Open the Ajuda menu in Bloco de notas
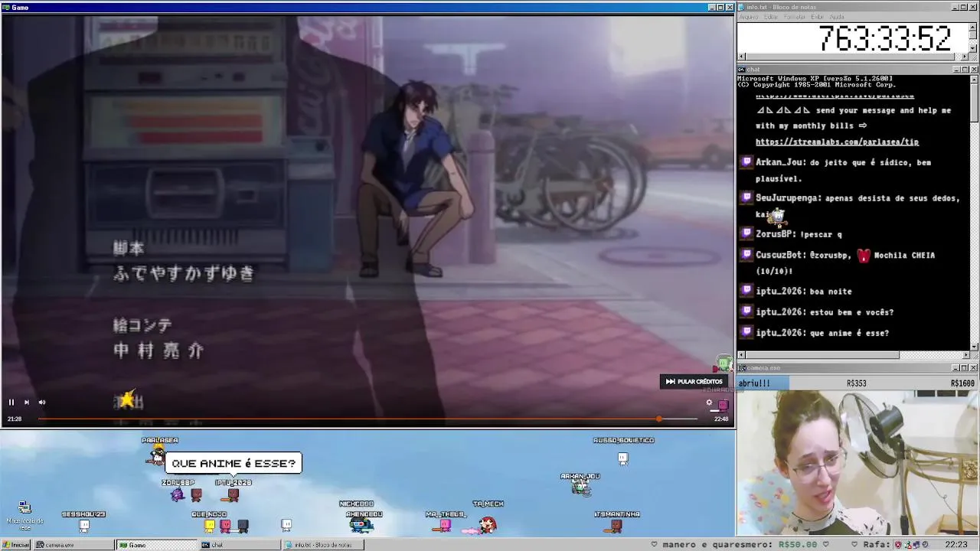The width and height of the screenshot is (980, 551). point(837,17)
